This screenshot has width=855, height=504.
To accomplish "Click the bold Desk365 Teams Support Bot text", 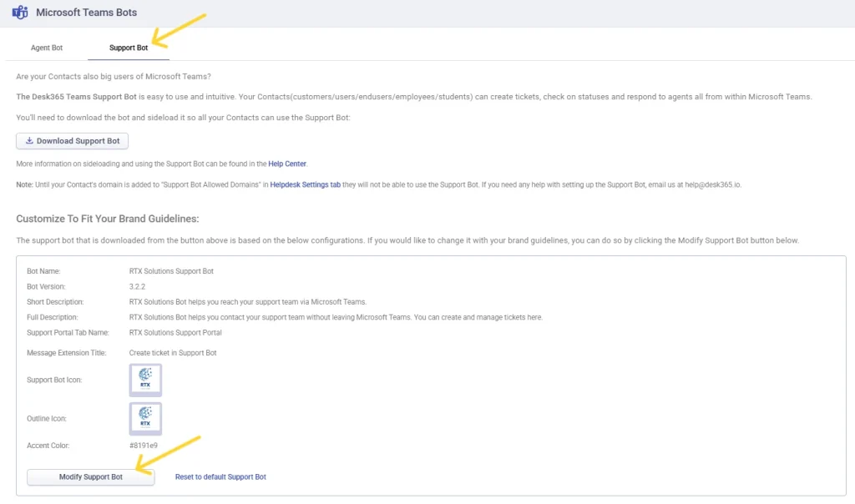I will (x=76, y=97).
